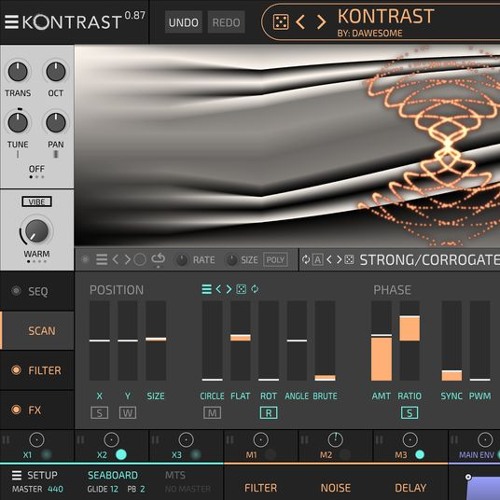The height and width of the screenshot is (500, 500).
Task: Open the FX side tab
Action: pos(37,409)
